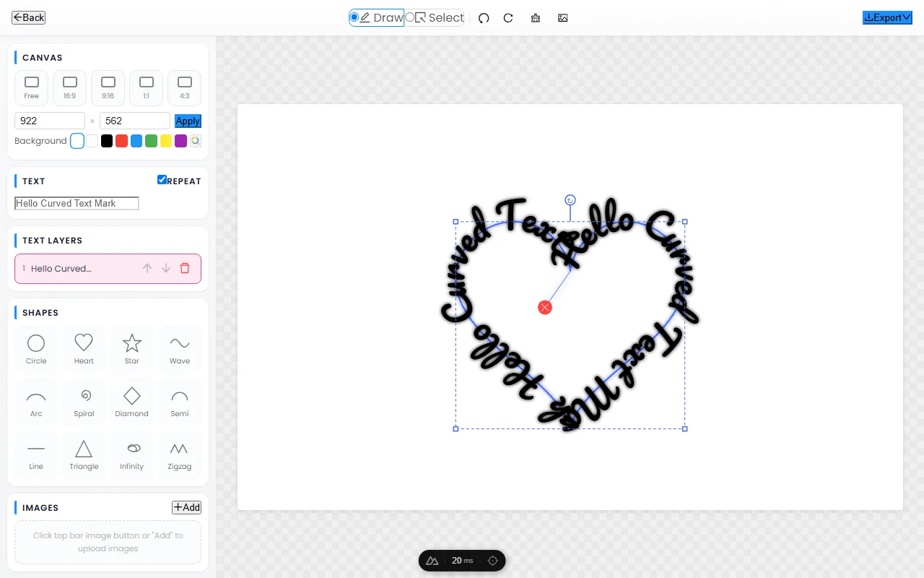Image resolution: width=924 pixels, height=578 pixels.
Task: Click the image upload drop area
Action: [x=108, y=542]
